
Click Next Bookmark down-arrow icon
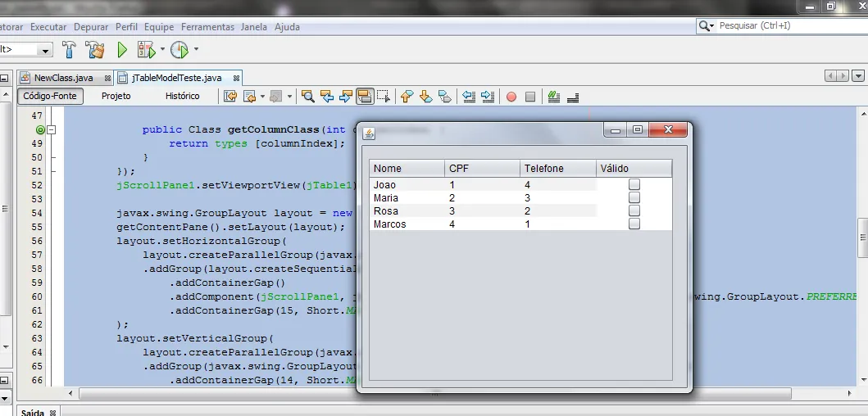(x=425, y=97)
